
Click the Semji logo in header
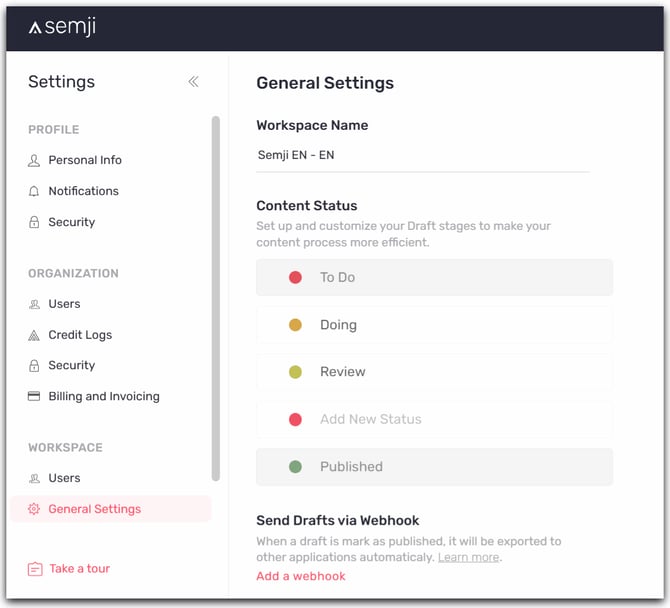(x=62, y=27)
